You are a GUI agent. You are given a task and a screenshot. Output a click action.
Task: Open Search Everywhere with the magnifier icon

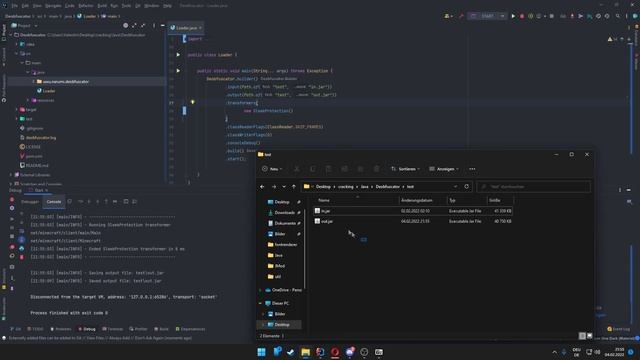point(618,16)
